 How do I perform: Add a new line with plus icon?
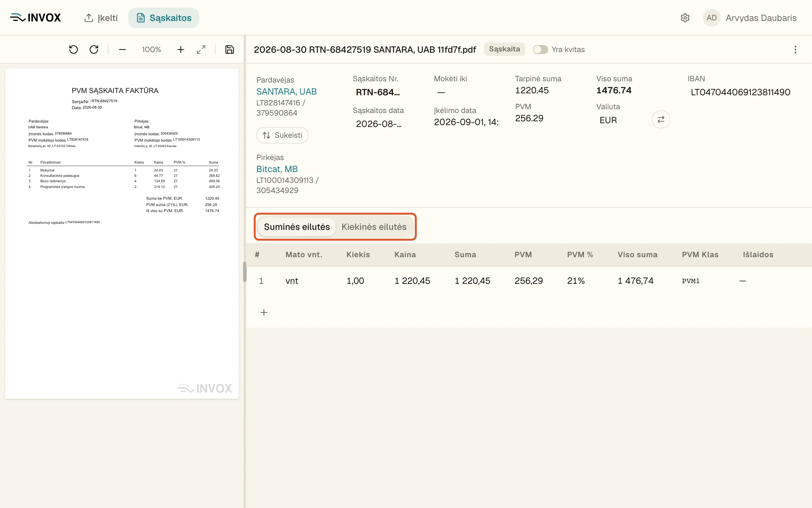[x=264, y=312]
